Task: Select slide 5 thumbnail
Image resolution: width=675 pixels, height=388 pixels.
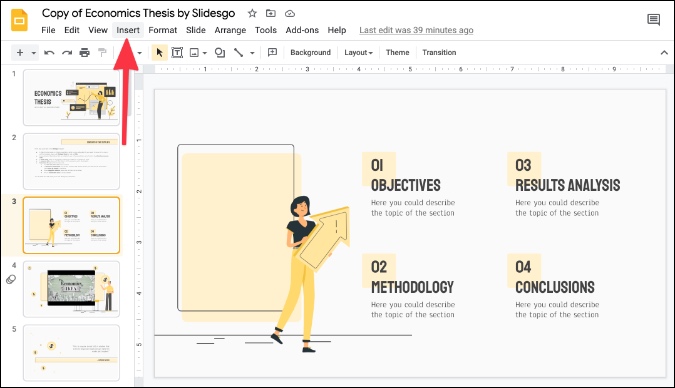Action: [71, 353]
